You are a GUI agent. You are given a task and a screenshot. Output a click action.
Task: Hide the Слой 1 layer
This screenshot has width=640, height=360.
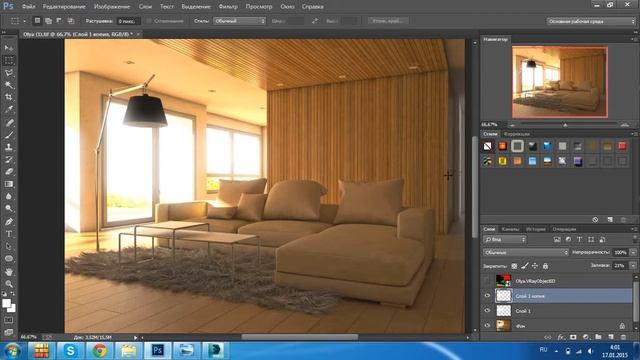(x=487, y=311)
